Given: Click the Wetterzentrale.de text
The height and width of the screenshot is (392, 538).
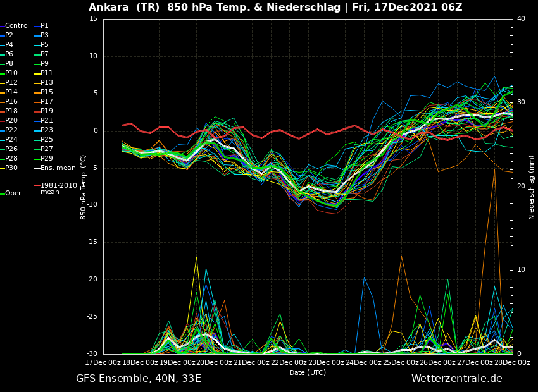Looking at the screenshot, I should tap(457, 379).
